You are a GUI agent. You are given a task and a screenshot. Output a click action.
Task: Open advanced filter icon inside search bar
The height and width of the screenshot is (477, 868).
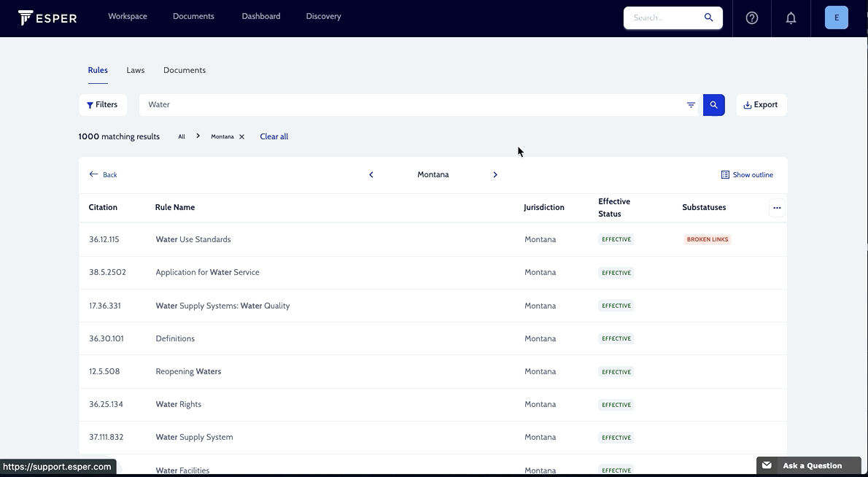[691, 104]
